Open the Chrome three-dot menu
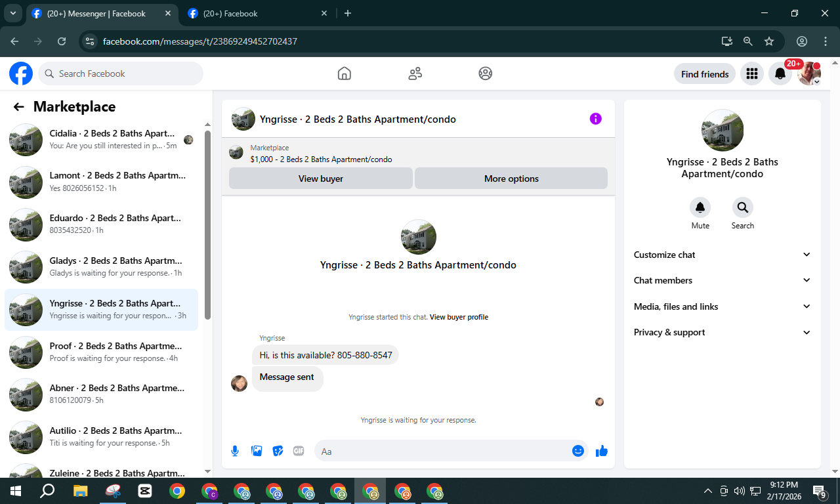840x504 pixels. point(826,41)
